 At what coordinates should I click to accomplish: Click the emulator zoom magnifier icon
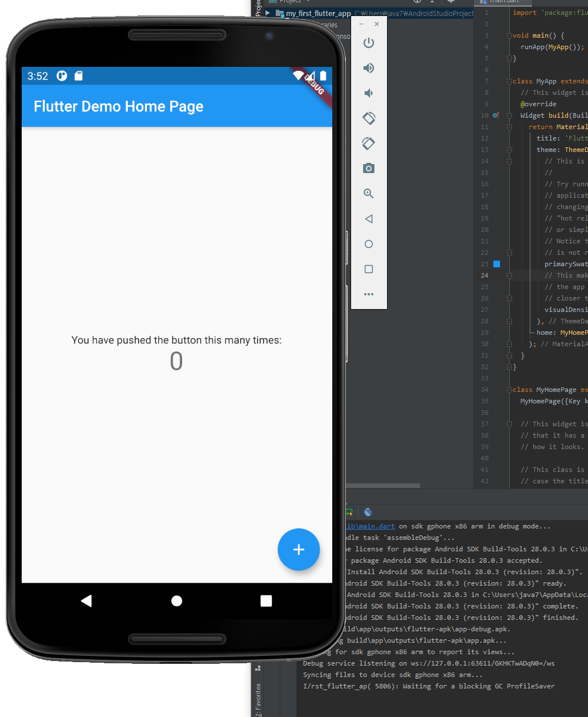[x=369, y=194]
